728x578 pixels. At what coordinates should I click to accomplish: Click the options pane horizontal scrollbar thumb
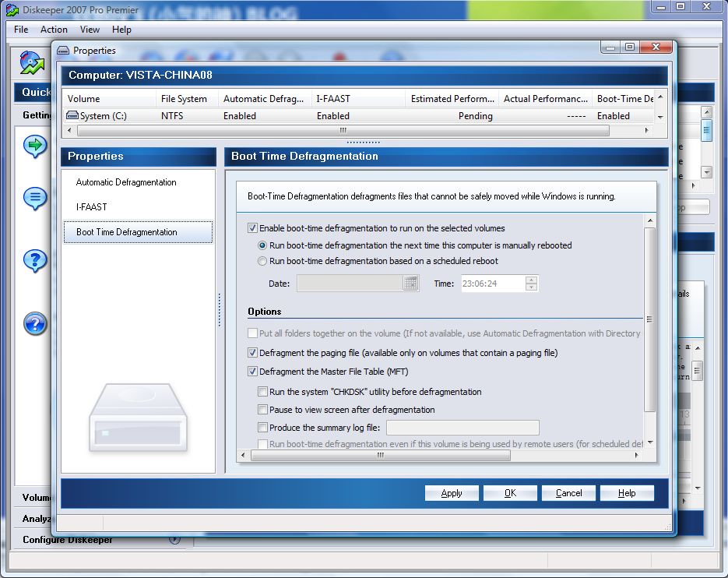381,456
